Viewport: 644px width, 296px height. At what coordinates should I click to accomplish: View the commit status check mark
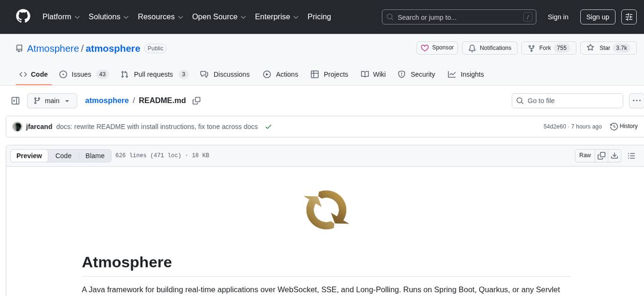click(x=268, y=127)
